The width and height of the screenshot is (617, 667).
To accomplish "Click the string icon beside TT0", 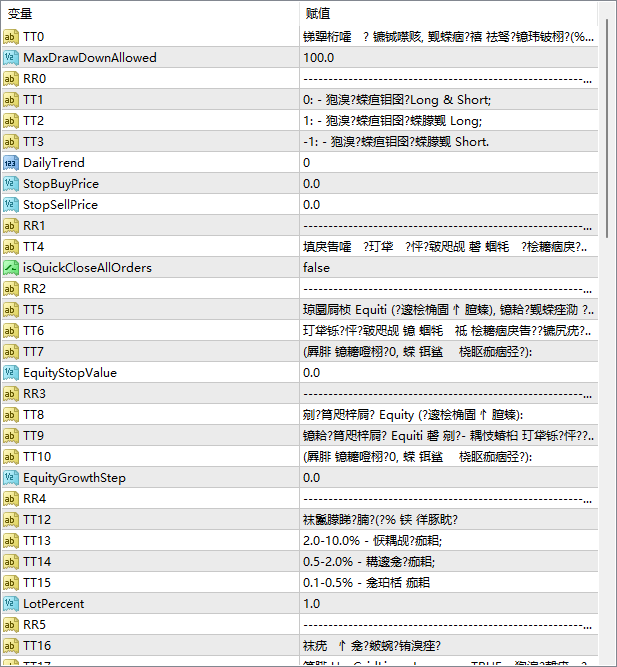I will click(x=11, y=37).
